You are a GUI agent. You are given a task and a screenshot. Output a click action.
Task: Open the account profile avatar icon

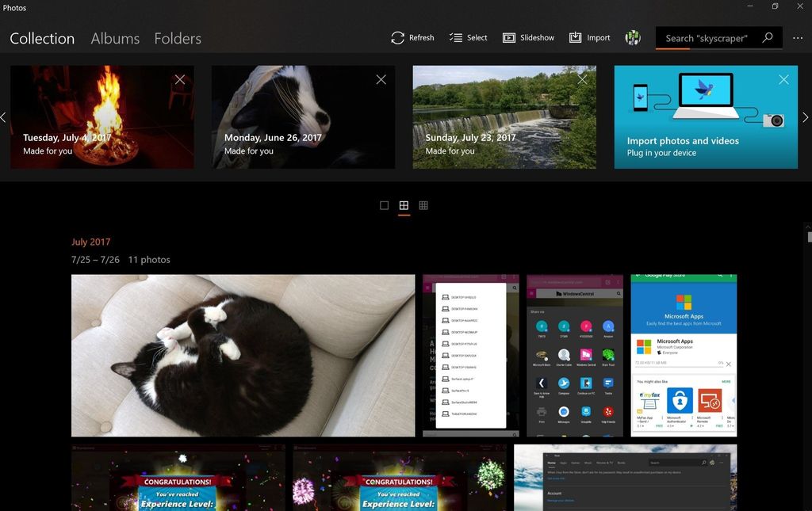click(x=632, y=37)
